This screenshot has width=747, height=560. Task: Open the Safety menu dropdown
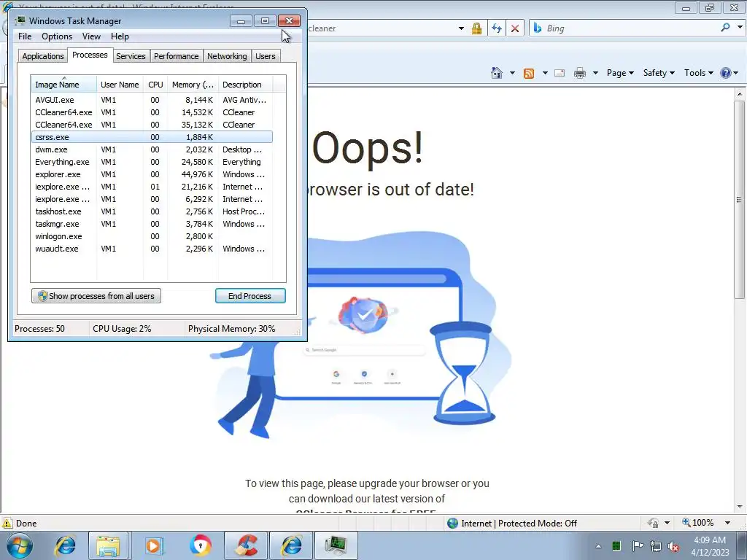[659, 73]
